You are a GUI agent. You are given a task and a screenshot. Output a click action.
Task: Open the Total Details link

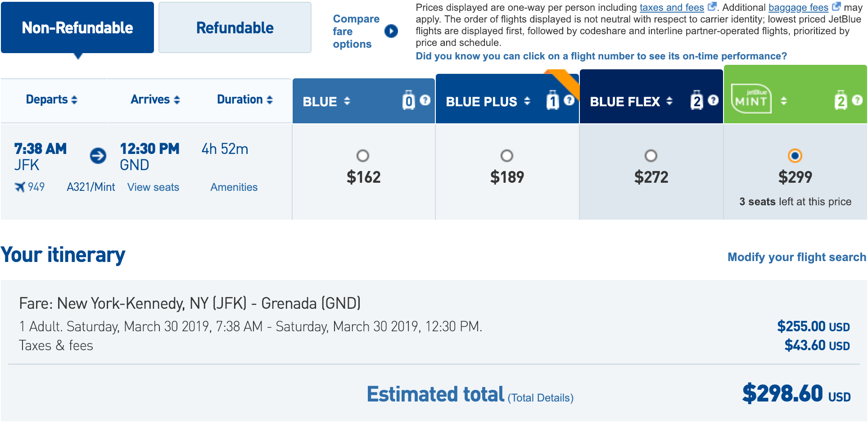click(x=540, y=398)
